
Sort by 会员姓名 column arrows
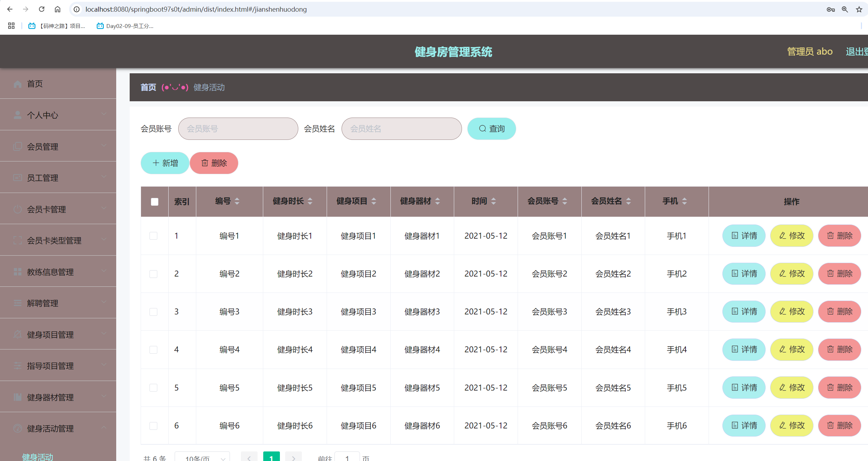629,201
